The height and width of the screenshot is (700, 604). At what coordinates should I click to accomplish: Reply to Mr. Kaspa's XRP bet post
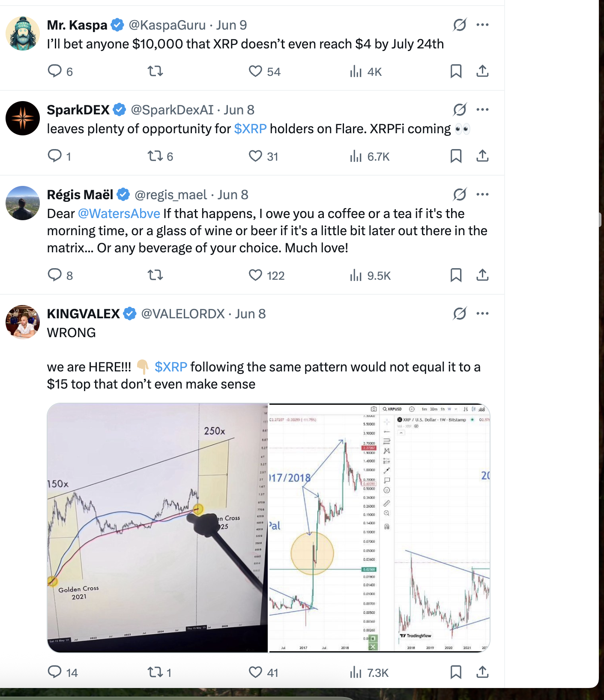pos(55,71)
